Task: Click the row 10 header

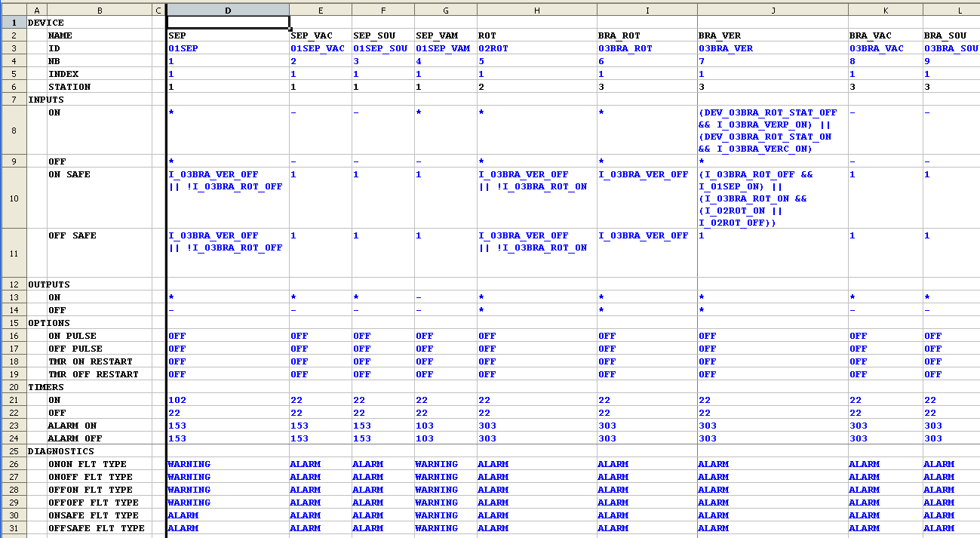Action: click(x=14, y=198)
